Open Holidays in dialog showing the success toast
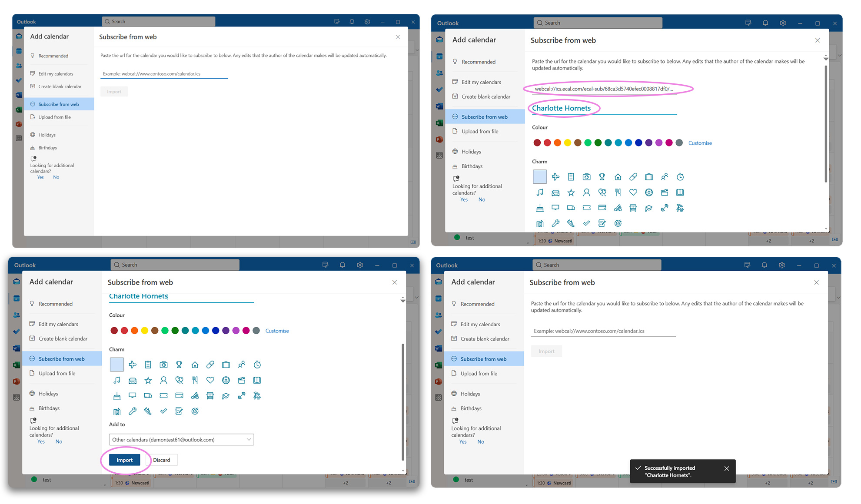 [x=470, y=394]
